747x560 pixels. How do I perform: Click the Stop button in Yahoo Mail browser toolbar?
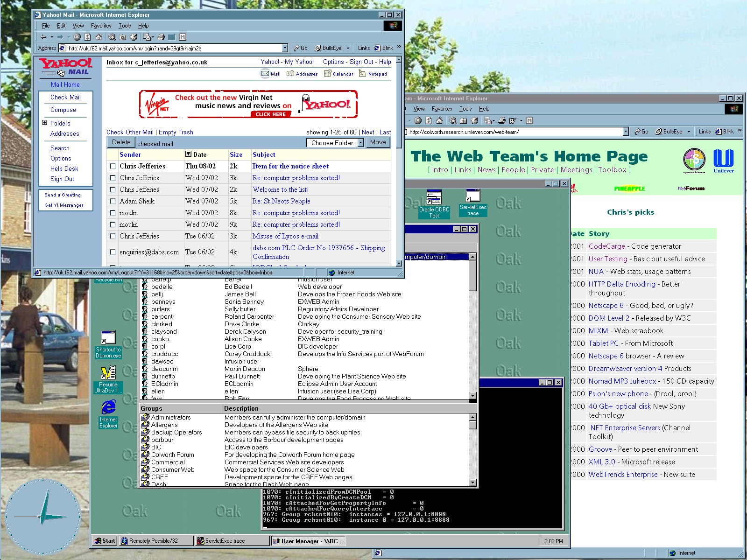(x=77, y=37)
